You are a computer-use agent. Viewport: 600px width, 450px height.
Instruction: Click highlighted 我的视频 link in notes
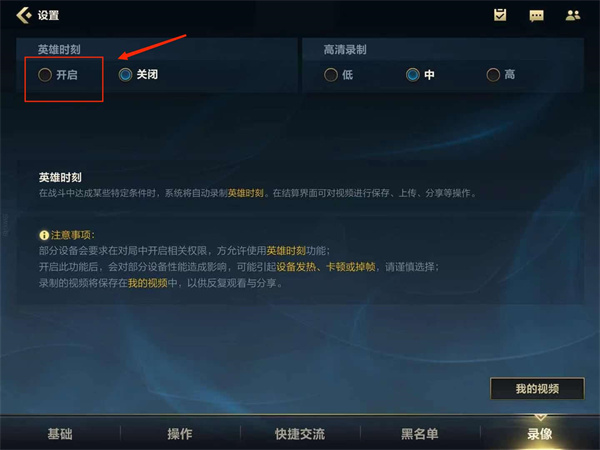point(148,283)
